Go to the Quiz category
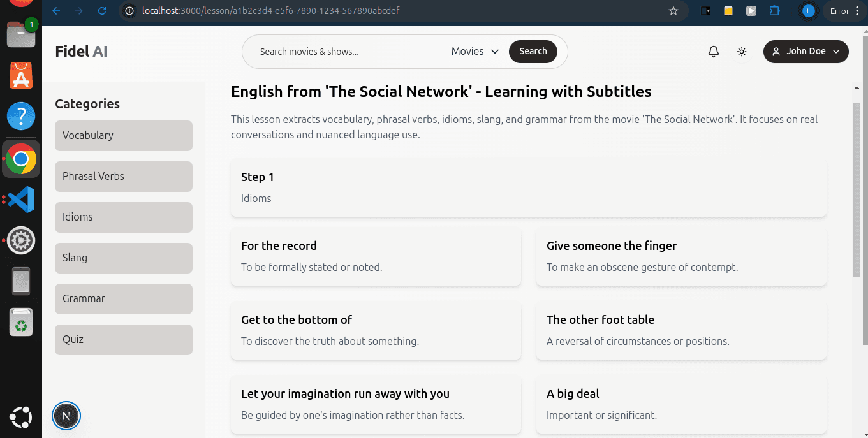 click(x=124, y=340)
